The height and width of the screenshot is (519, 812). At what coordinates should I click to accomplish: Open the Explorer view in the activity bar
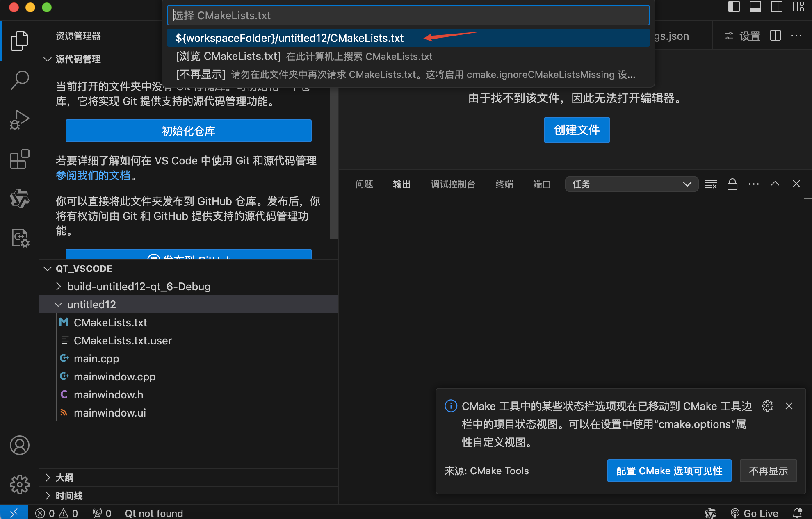(19, 40)
